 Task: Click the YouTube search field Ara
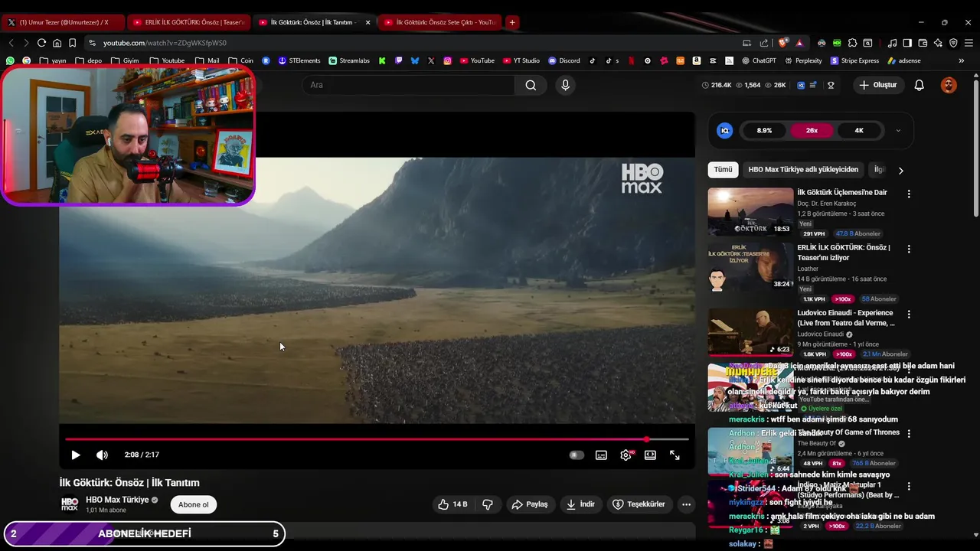408,85
